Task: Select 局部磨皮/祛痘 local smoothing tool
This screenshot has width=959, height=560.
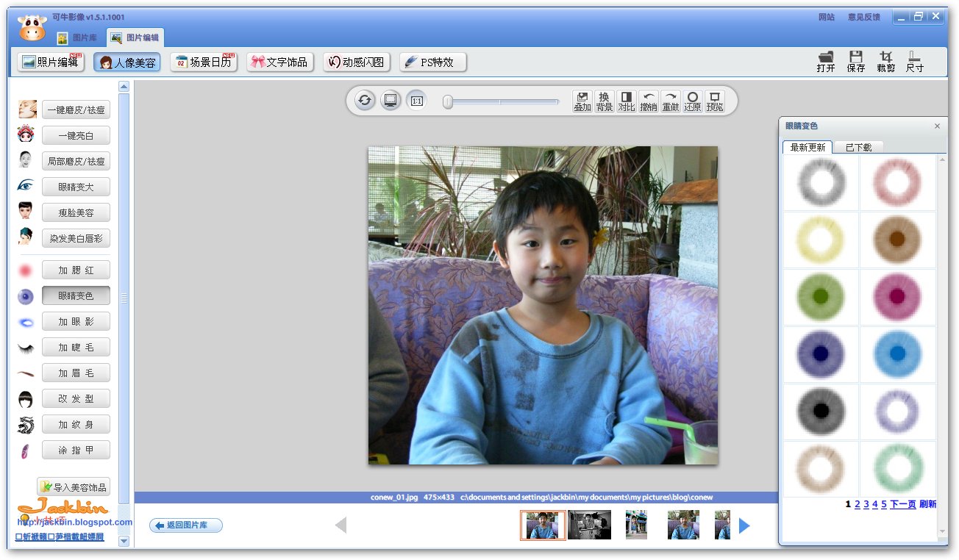Action: click(x=76, y=161)
